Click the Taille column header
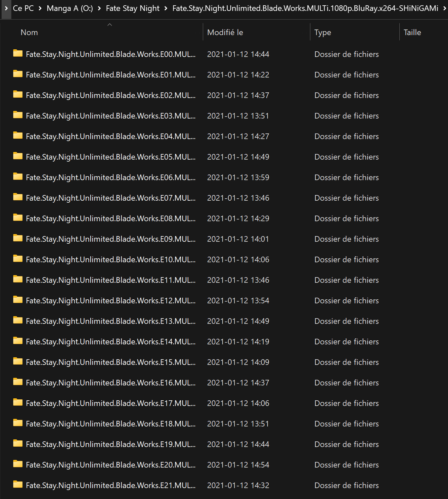The height and width of the screenshot is (499, 448). point(412,32)
